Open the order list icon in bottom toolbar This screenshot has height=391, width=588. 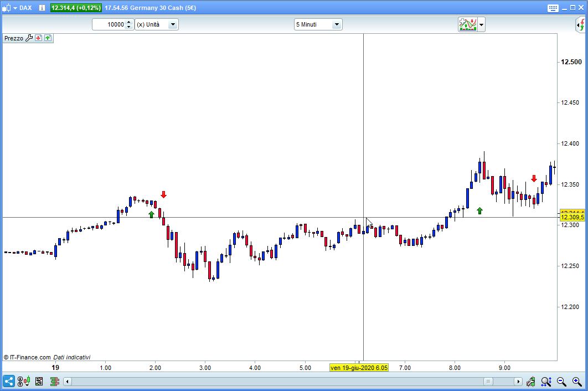click(x=39, y=382)
